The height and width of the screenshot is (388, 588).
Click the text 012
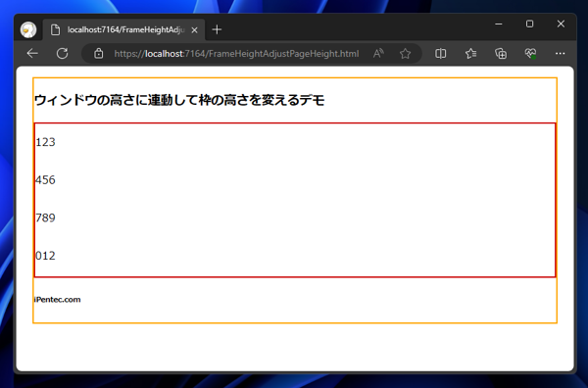coord(45,256)
